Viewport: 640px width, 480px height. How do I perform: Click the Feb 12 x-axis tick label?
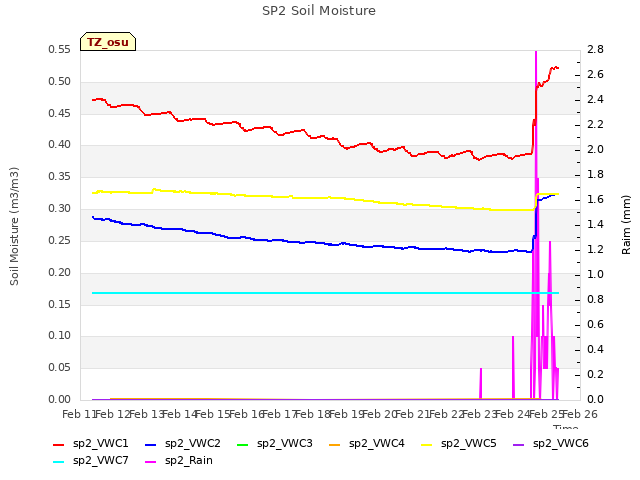pyautogui.click(x=112, y=414)
